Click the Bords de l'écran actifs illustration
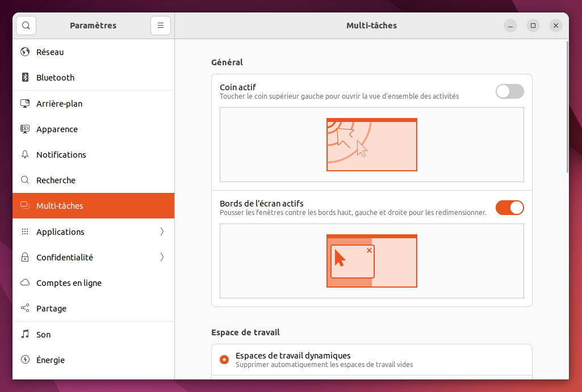 coord(371,261)
